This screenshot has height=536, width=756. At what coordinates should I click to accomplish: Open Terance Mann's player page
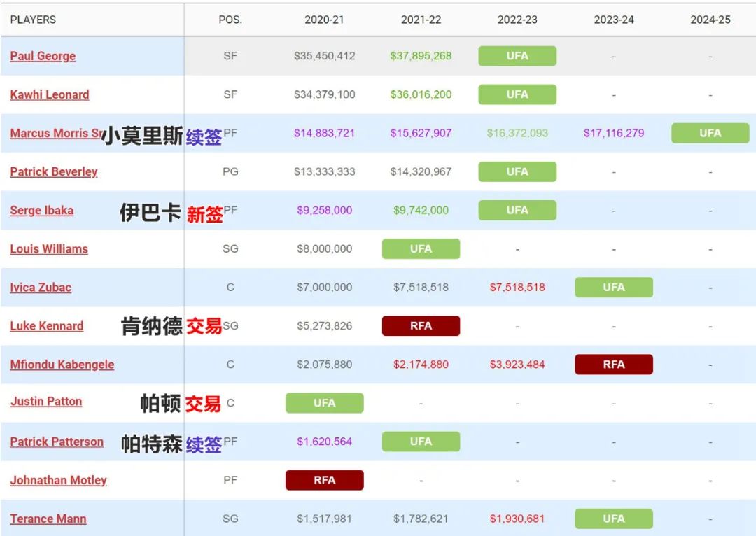(48, 519)
